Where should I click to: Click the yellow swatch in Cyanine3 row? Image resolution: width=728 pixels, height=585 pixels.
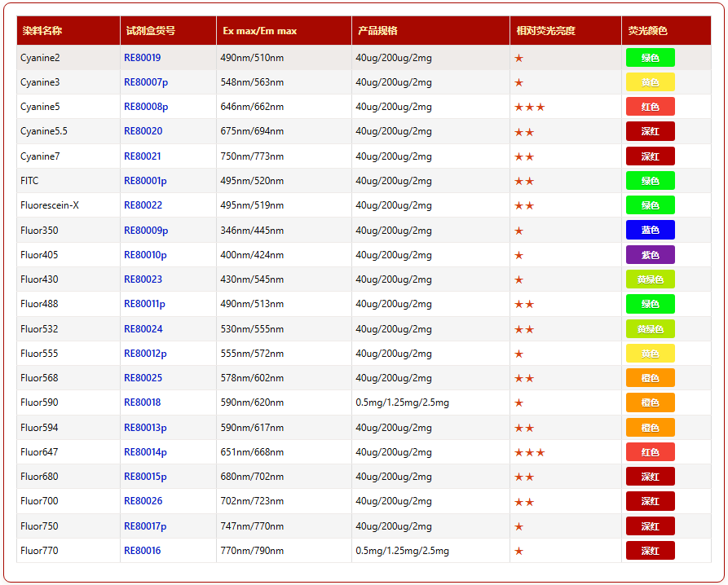click(x=650, y=82)
